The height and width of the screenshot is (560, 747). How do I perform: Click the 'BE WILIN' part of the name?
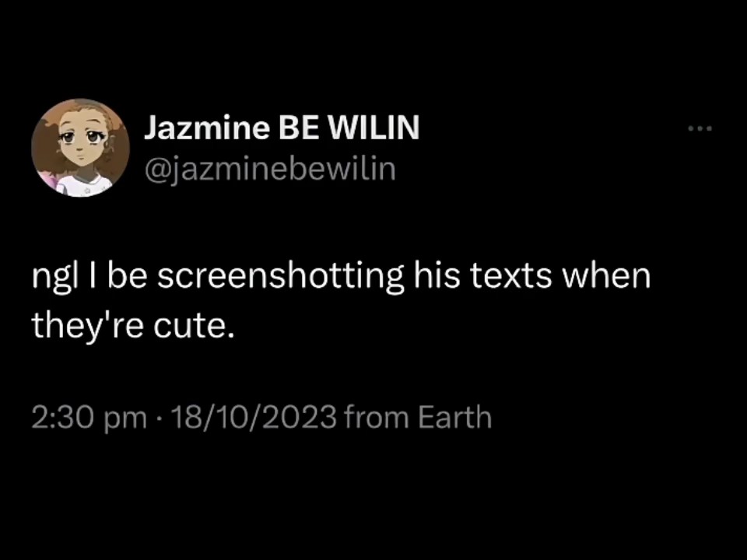tap(349, 128)
